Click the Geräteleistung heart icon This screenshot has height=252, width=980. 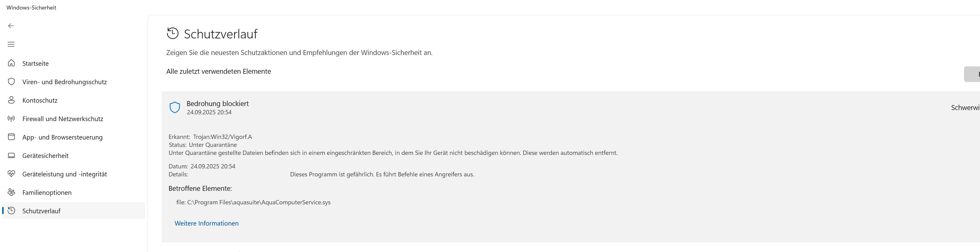coord(11,174)
